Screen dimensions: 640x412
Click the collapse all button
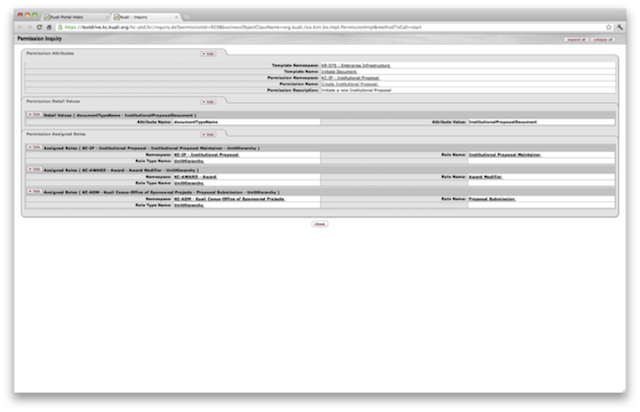point(603,40)
